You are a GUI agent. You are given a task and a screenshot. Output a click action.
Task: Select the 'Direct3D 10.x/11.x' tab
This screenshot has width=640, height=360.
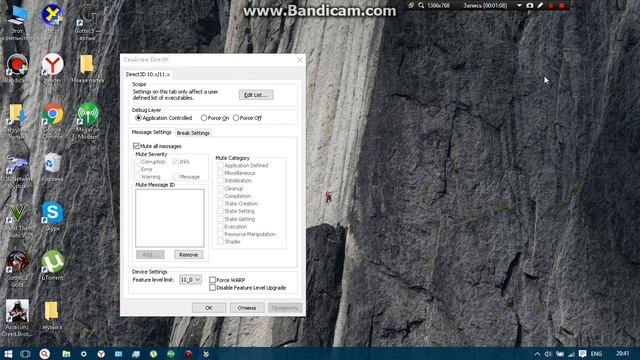(x=147, y=74)
